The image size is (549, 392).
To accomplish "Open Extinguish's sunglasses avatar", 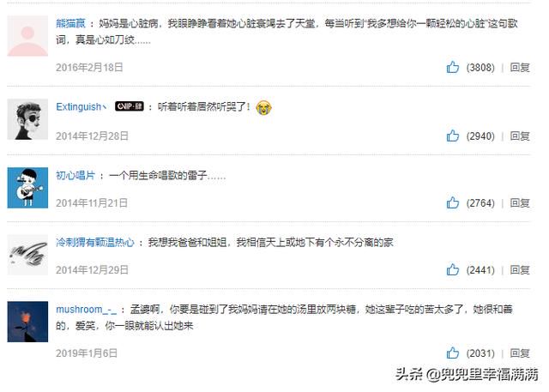I will [x=27, y=119].
